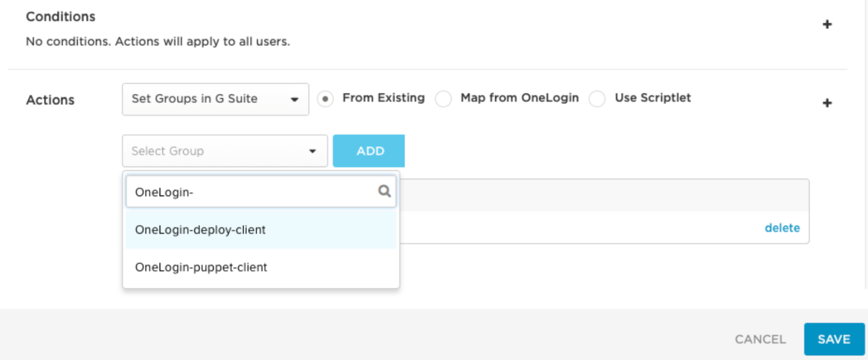Screen dimensions: 868x360
Task: Choose the Map from OneLogin option
Action: point(443,99)
